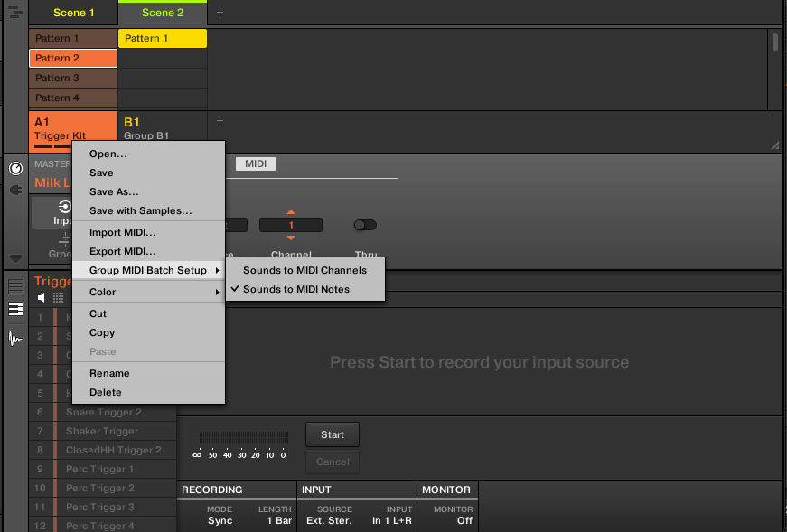Switch to the Pattern list view icon
This screenshot has height=532, width=787.
[x=15, y=286]
